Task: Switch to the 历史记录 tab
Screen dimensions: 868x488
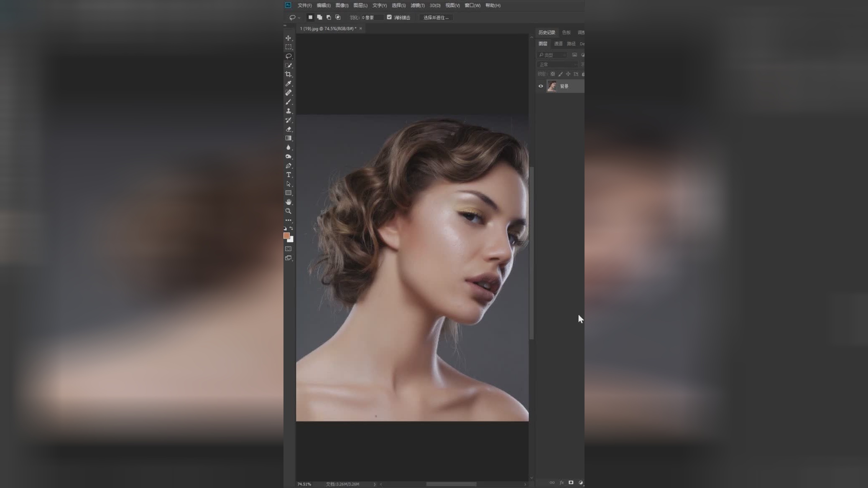Action: [x=547, y=33]
